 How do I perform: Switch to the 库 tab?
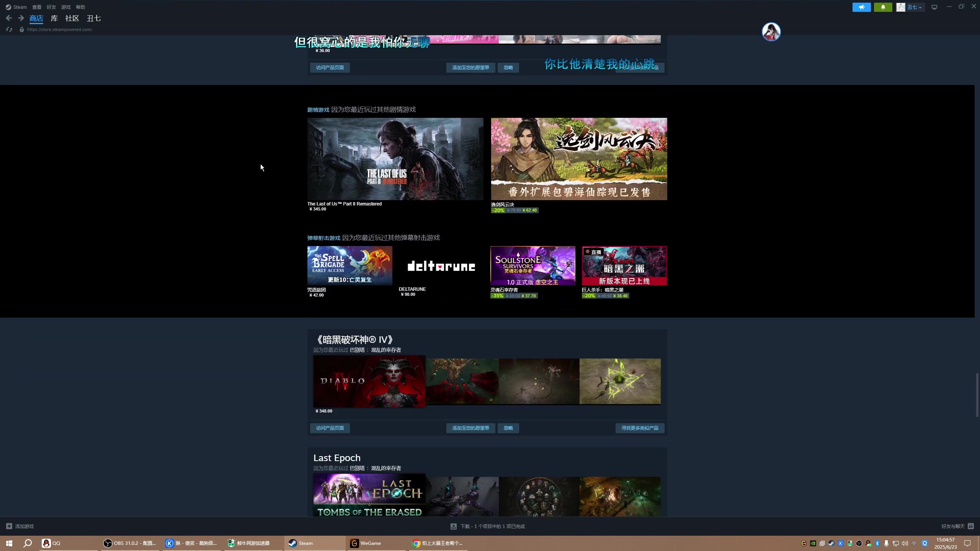(54, 18)
